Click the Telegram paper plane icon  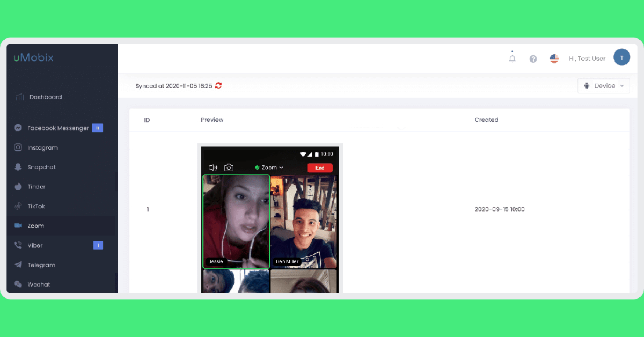coord(18,265)
